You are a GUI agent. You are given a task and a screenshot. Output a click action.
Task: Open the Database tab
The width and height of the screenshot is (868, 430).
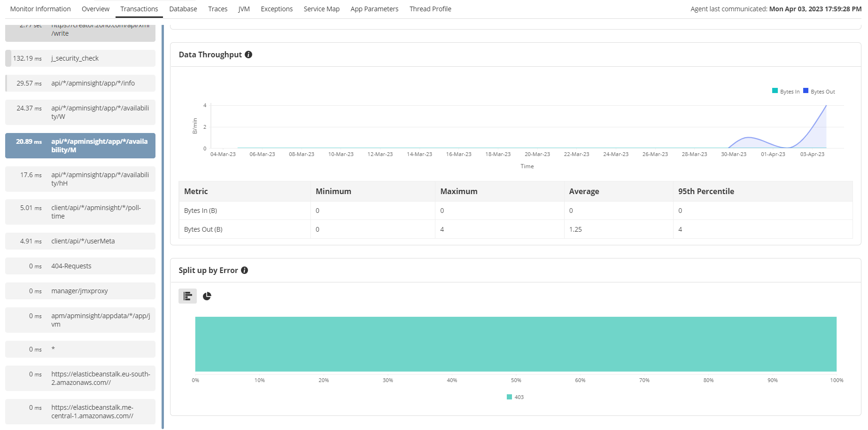pos(183,9)
